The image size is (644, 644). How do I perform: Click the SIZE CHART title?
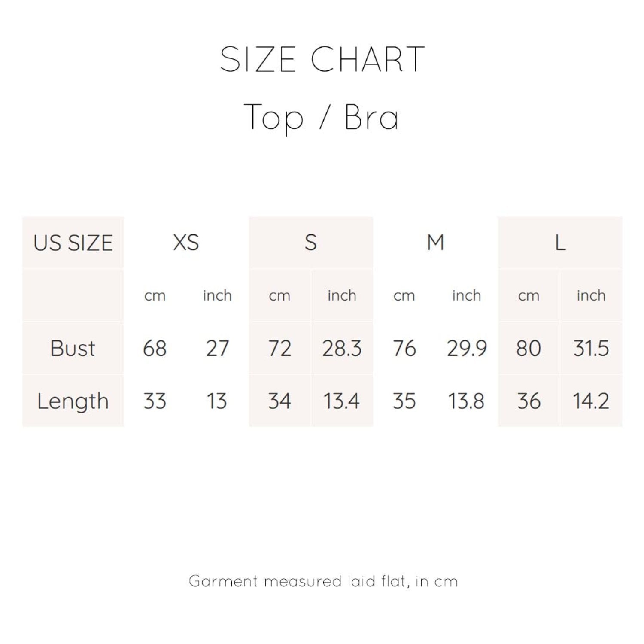click(322, 59)
